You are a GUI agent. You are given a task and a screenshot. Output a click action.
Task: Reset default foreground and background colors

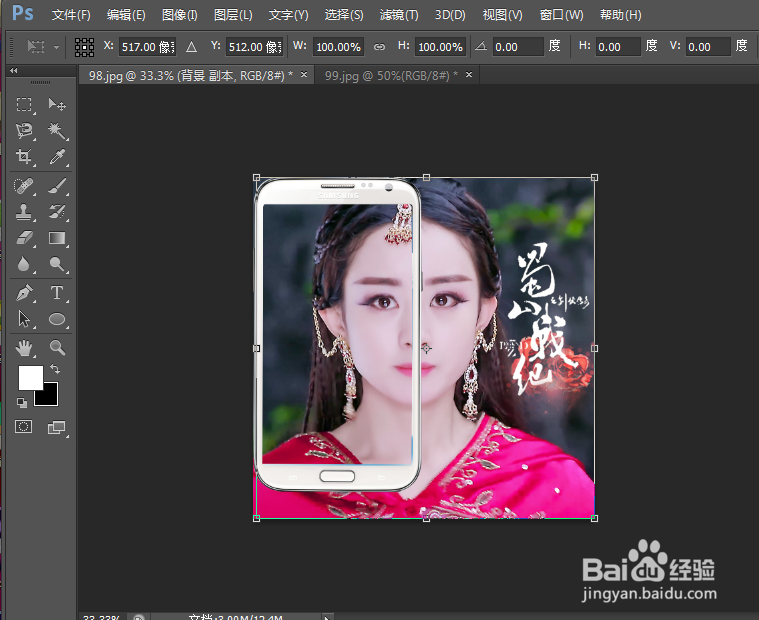(22, 402)
